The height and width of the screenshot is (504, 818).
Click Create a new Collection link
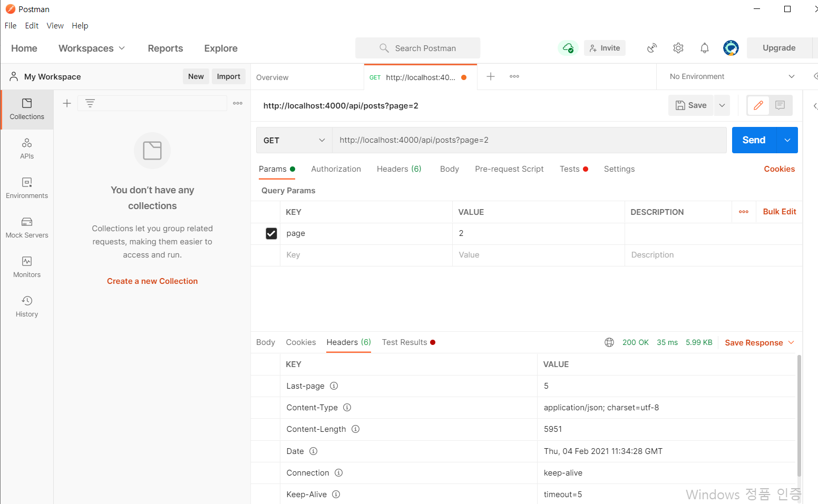point(152,281)
